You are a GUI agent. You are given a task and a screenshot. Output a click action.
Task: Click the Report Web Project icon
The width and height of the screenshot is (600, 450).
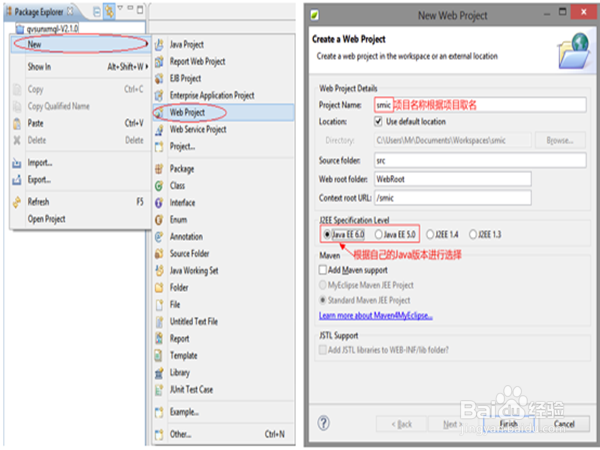159,62
